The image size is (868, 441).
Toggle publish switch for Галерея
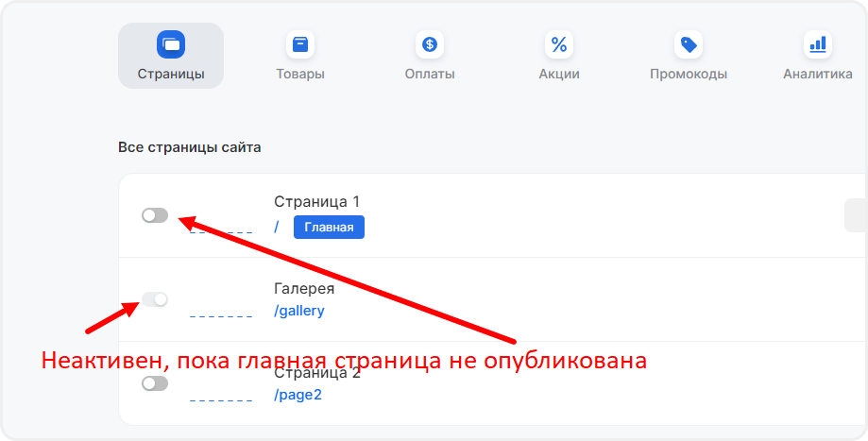tap(155, 299)
